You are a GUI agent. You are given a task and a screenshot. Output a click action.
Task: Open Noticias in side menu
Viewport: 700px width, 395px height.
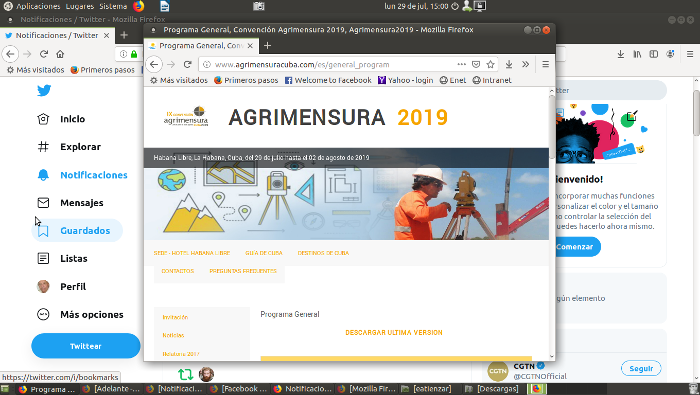[x=173, y=335]
